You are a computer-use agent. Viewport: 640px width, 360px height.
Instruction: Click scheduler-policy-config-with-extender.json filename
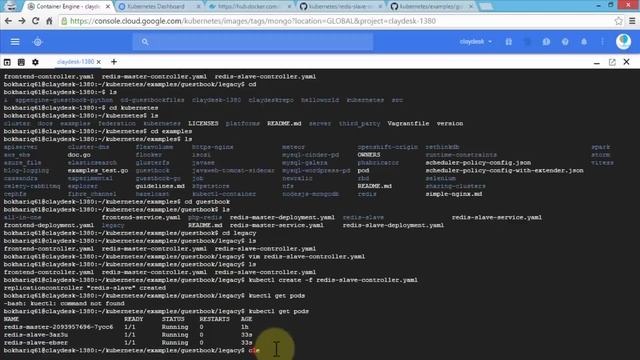504,170
